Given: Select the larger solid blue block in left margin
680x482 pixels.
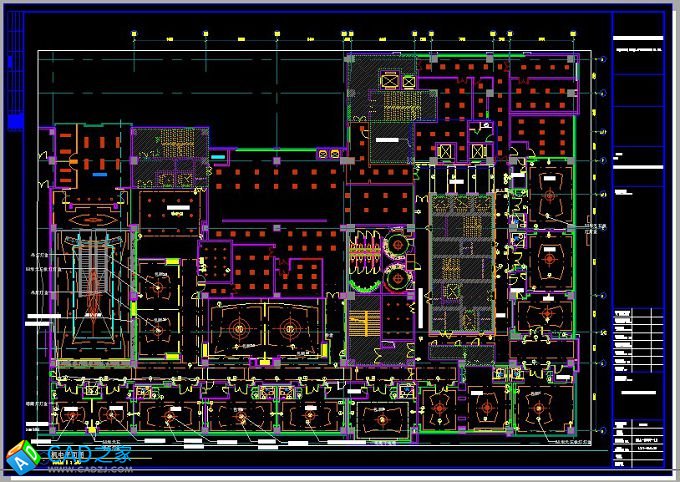Looking at the screenshot, I should [14, 121].
